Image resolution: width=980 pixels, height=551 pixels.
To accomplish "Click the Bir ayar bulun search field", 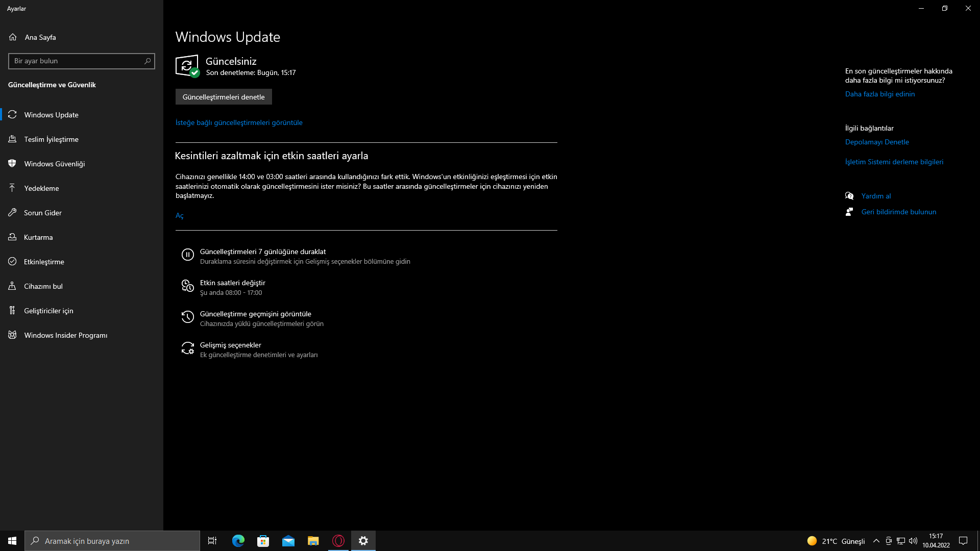I will click(x=77, y=61).
